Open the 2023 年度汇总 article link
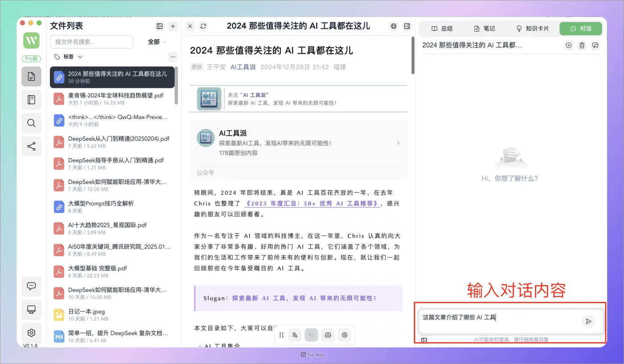Image resolution: width=624 pixels, height=364 pixels. (313, 203)
